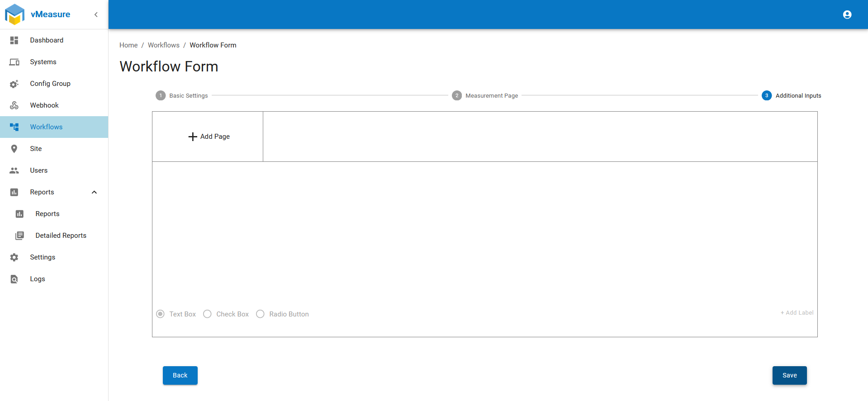The height and width of the screenshot is (401, 868).
Task: Open Dashboard in the sidebar menu
Action: [54, 40]
